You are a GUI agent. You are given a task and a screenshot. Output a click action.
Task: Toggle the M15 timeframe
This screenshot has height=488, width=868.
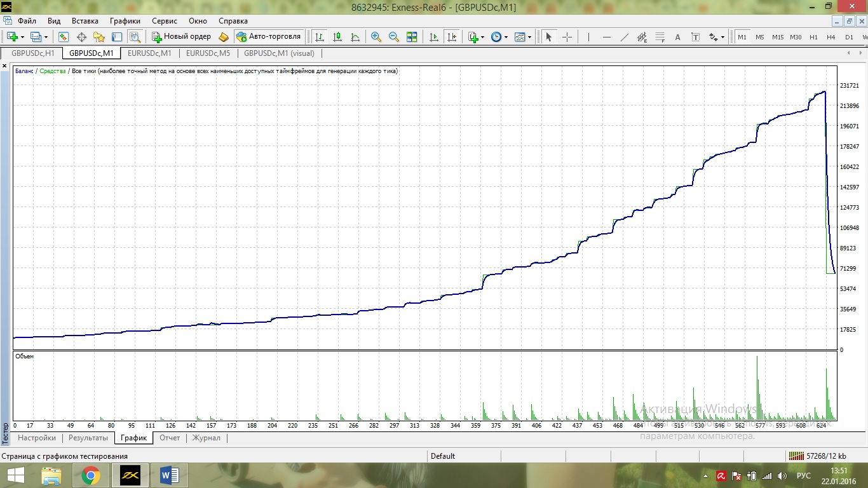pyautogui.click(x=778, y=37)
